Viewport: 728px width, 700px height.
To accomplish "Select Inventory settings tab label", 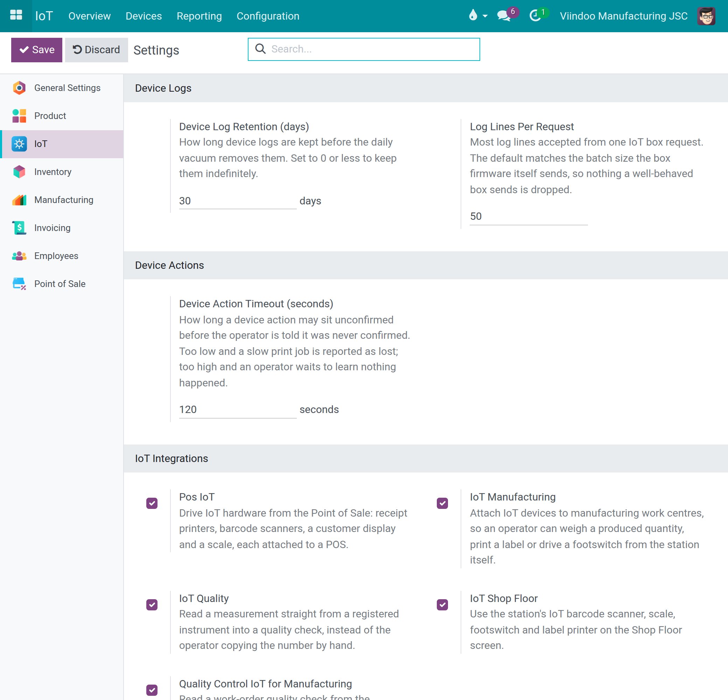I will pyautogui.click(x=53, y=172).
